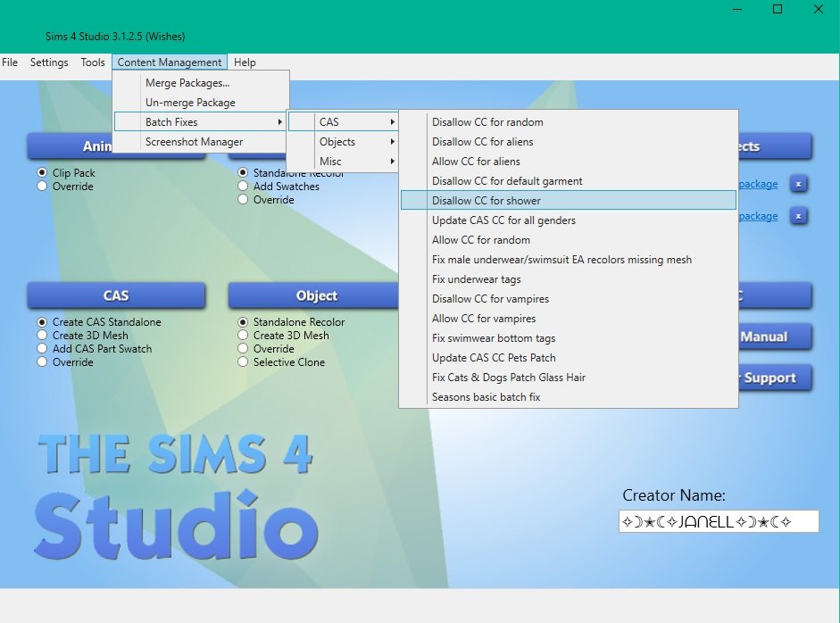The height and width of the screenshot is (623, 840).
Task: Select Override below Add Swatches
Action: click(243, 199)
